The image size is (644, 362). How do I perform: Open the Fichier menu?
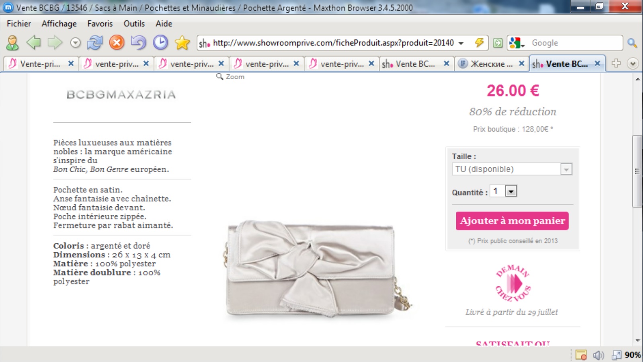click(x=19, y=24)
